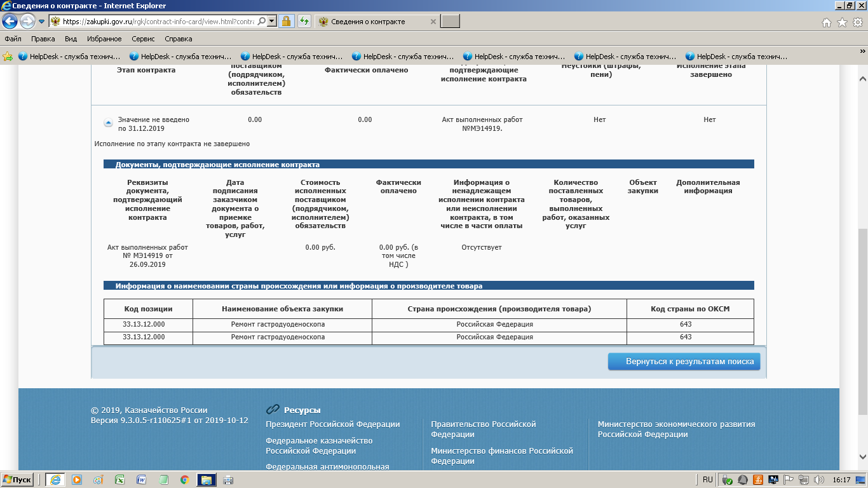
Task: Click the volume speaker tray icon
Action: (819, 480)
